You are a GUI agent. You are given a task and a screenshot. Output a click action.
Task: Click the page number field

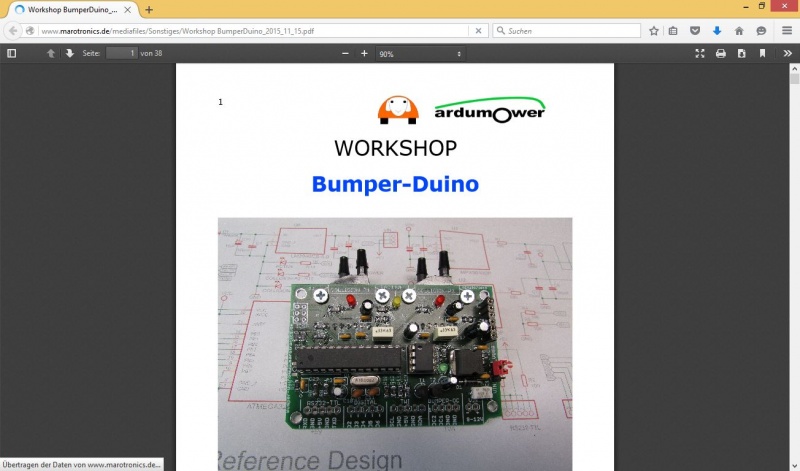click(121, 53)
